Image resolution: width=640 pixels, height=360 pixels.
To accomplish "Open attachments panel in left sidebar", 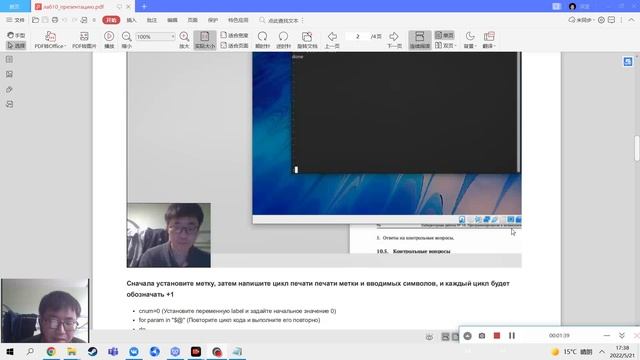I will [9, 89].
